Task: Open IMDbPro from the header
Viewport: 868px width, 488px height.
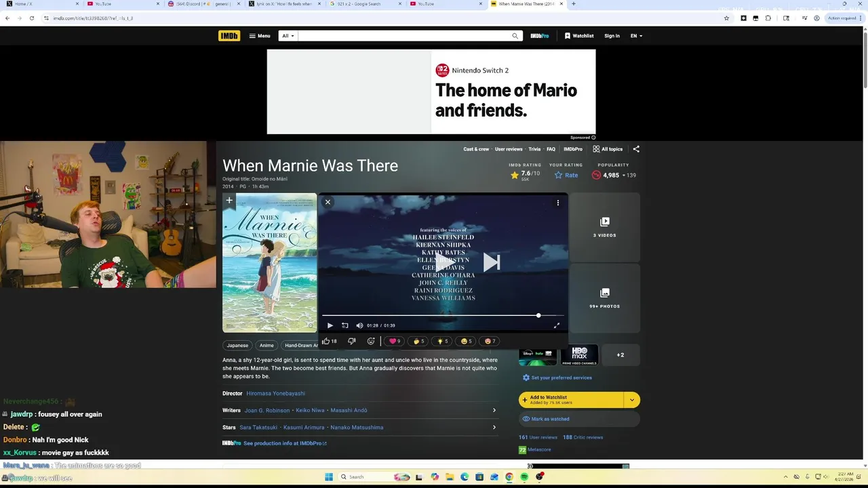Action: [x=540, y=36]
